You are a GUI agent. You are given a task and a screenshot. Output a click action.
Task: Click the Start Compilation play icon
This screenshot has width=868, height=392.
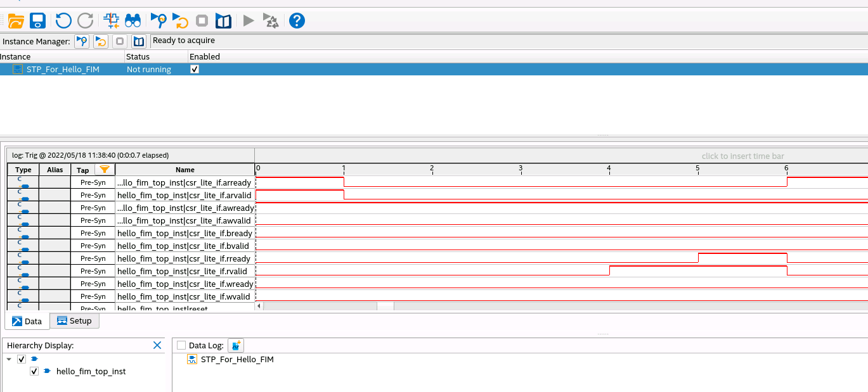249,21
